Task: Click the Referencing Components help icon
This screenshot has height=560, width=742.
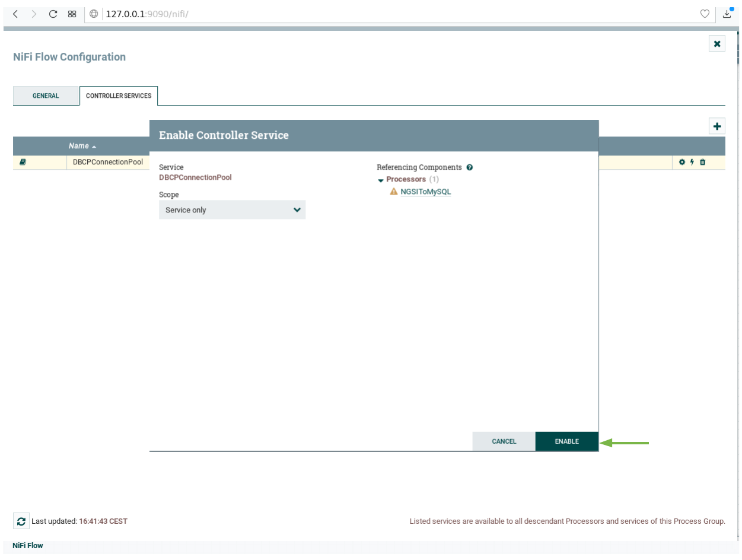Action: pyautogui.click(x=469, y=167)
